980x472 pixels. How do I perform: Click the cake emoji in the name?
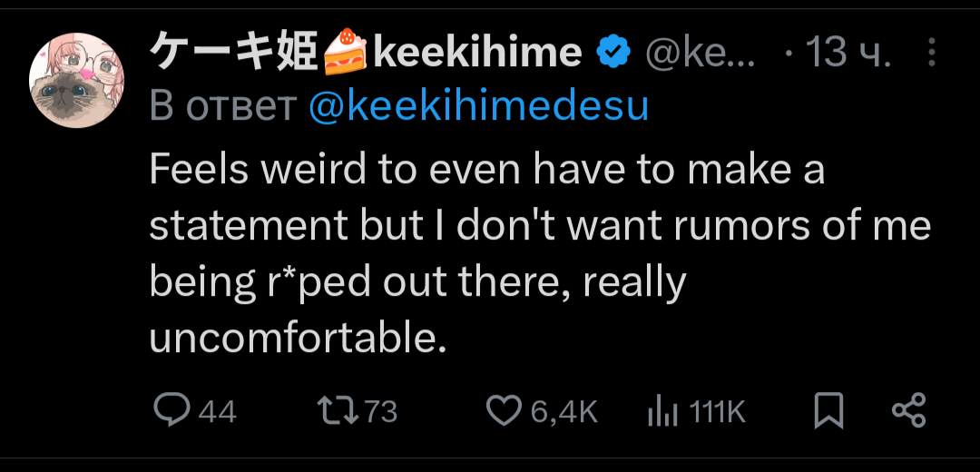tap(346, 52)
